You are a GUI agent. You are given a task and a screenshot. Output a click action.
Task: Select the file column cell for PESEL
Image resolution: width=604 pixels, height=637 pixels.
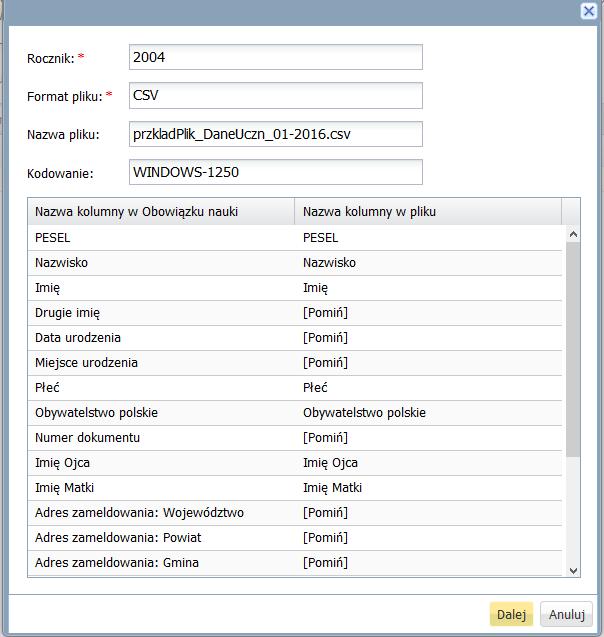[x=428, y=238]
